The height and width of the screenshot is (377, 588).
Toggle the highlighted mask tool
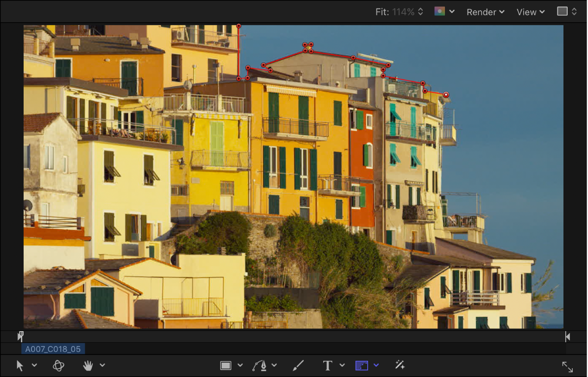point(362,365)
